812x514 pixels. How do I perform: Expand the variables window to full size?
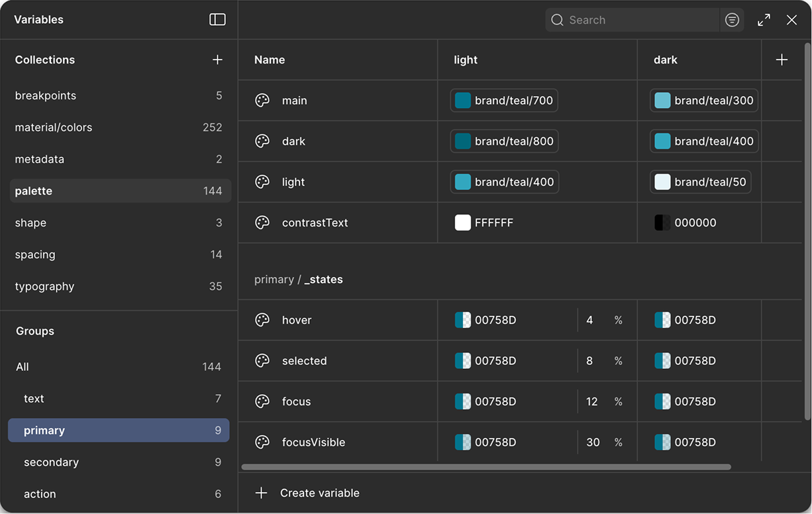pos(764,20)
